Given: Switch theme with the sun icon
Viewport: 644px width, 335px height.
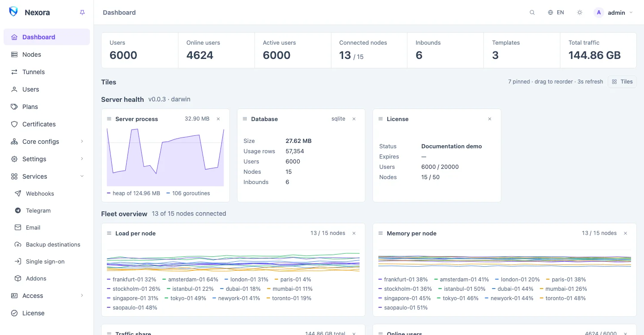Looking at the screenshot, I should [x=580, y=13].
